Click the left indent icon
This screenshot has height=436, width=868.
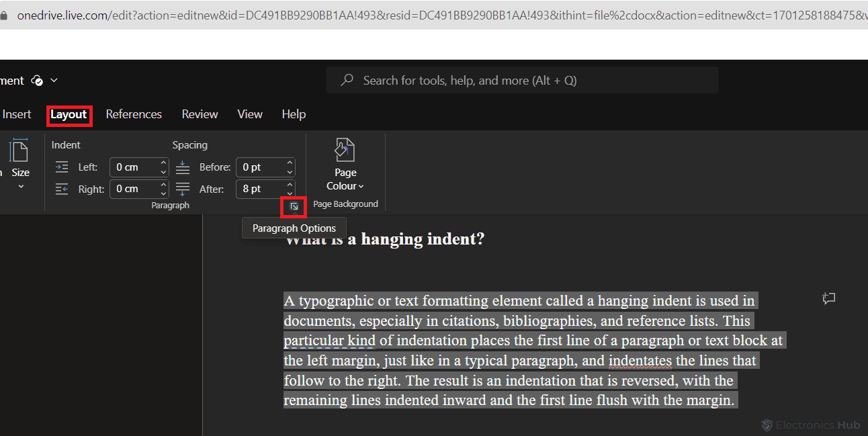click(x=62, y=167)
